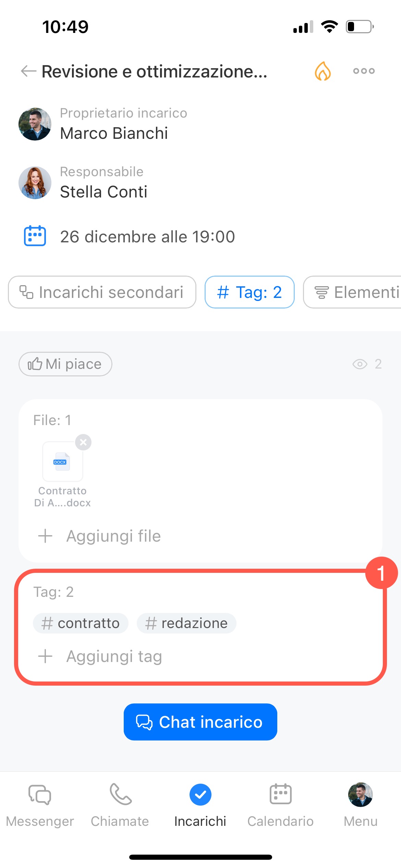Remove the attached Contratto docx file
Screen dimensions: 401x868
pos(83,442)
